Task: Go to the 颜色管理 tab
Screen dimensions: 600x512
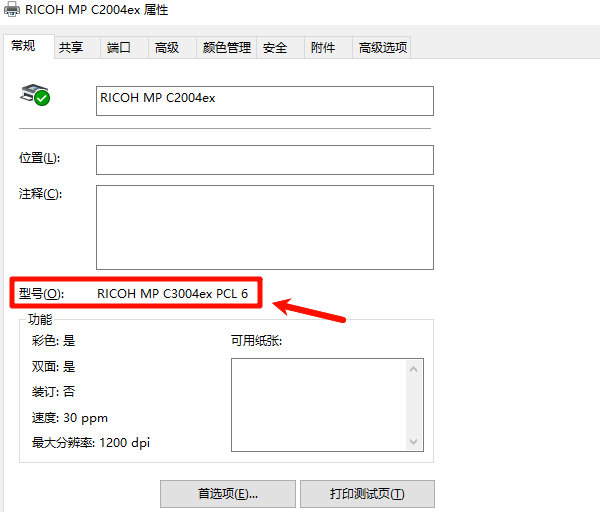Action: (x=227, y=47)
